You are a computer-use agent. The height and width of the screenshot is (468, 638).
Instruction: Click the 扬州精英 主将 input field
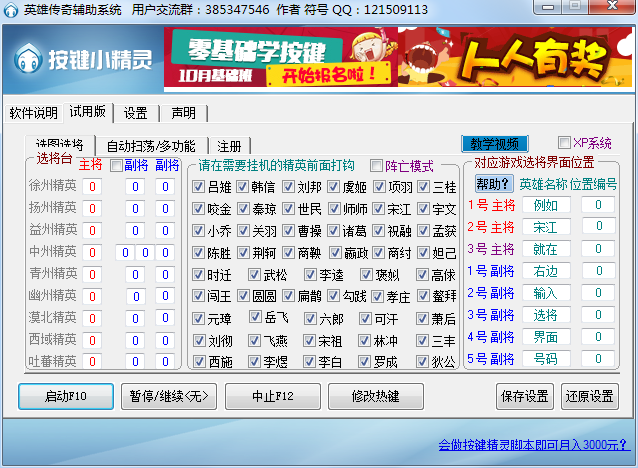(x=92, y=209)
